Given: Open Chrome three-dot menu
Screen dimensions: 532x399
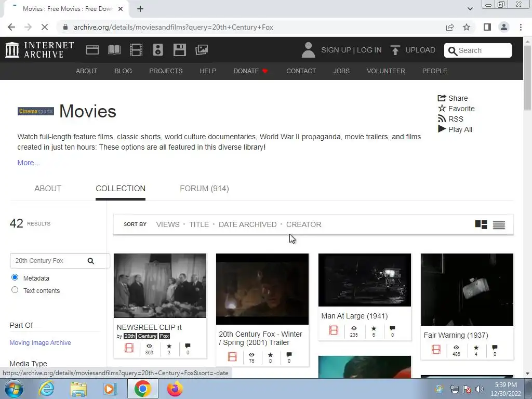Looking at the screenshot, I should (521, 27).
